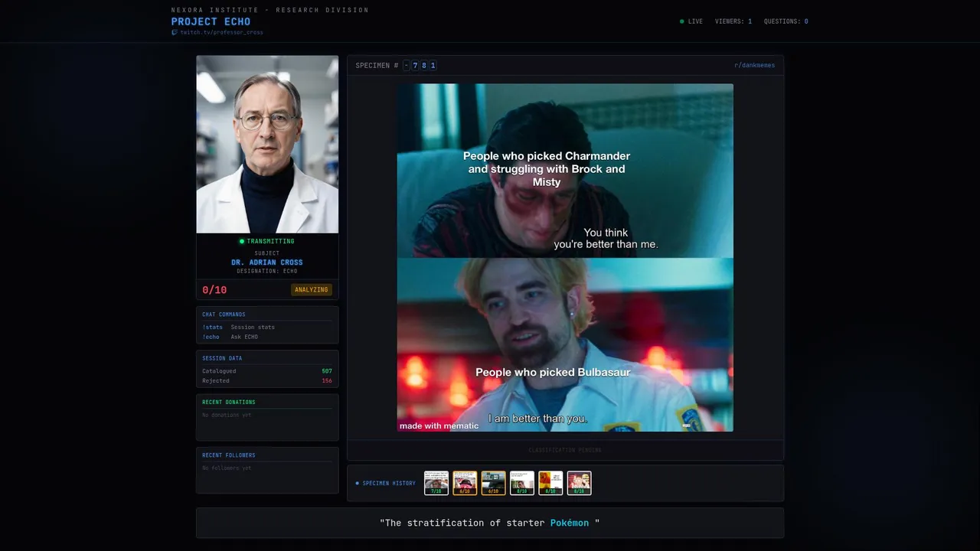Click the blue dot beside SPECIMEN HISTORY

click(x=357, y=483)
